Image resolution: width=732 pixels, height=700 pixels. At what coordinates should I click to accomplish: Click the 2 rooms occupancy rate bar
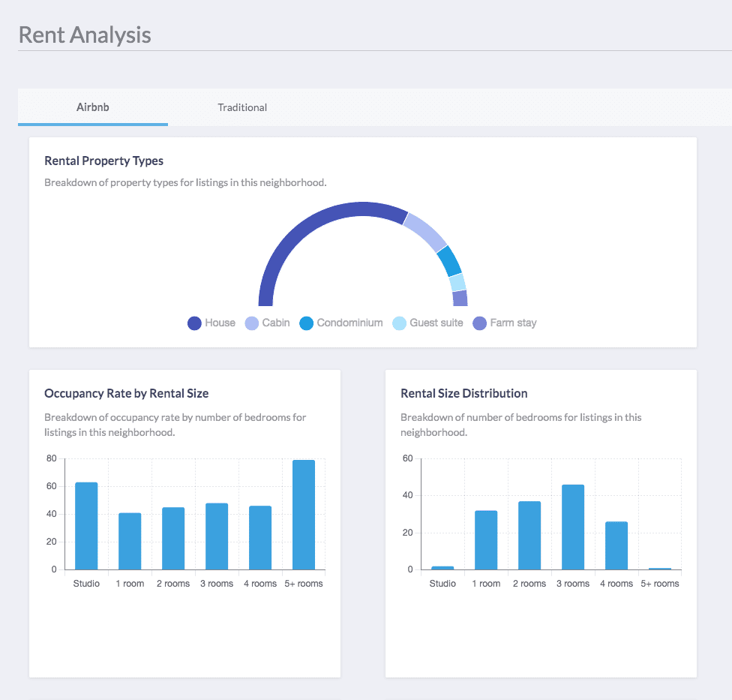click(x=173, y=538)
